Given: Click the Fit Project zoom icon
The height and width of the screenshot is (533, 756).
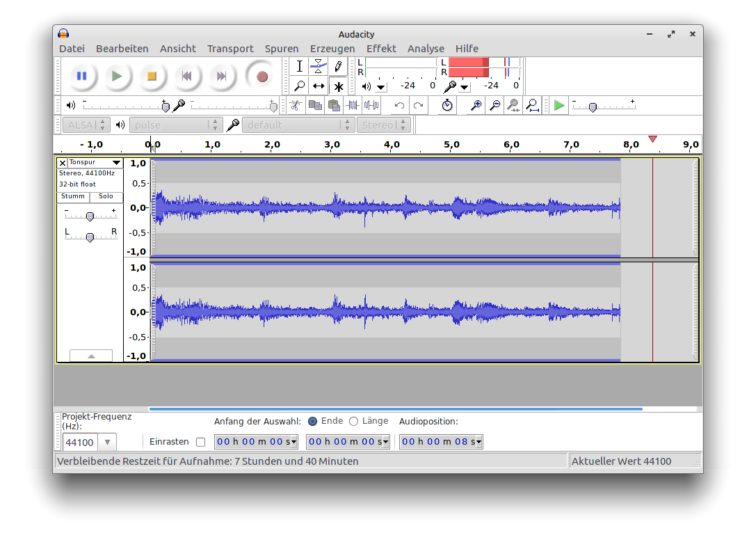Looking at the screenshot, I should 532,105.
